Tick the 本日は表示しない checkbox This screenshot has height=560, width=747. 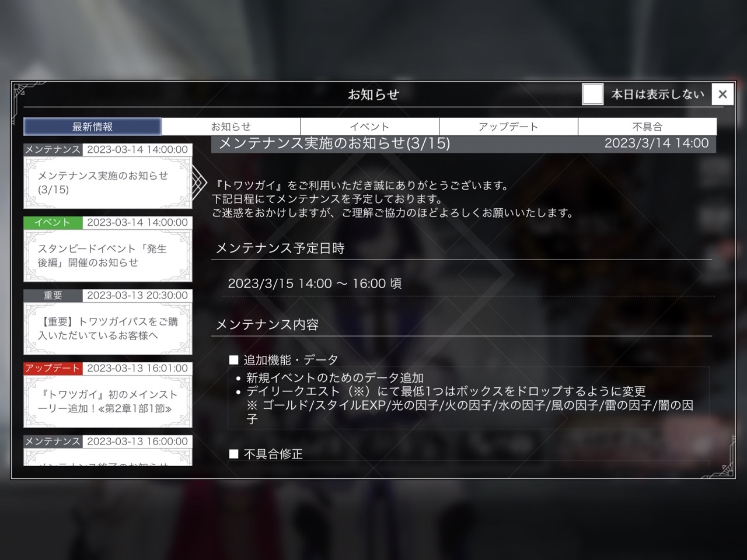(593, 94)
